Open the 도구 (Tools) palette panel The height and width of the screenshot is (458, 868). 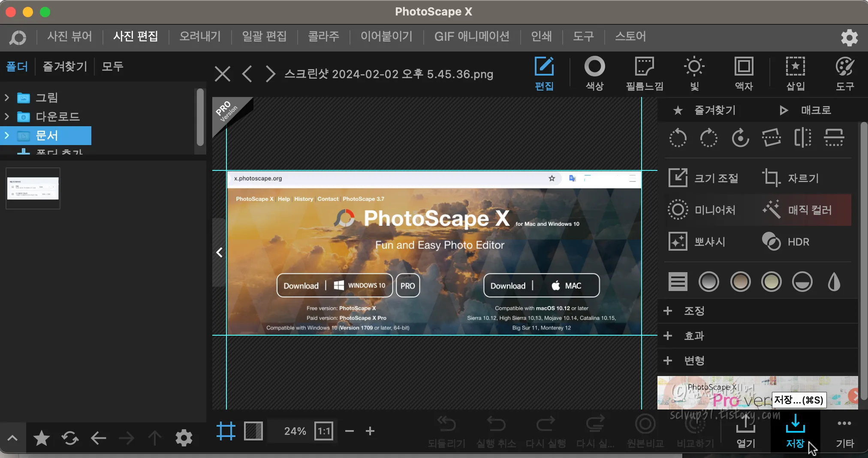pos(845,74)
